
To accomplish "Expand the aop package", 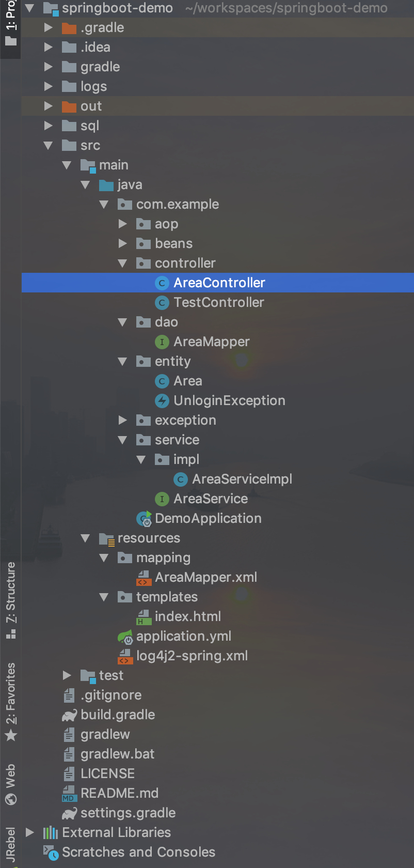I will (x=122, y=224).
